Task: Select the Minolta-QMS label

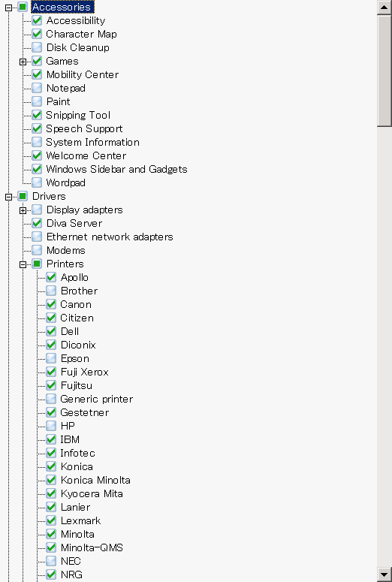Action: pyautogui.click(x=92, y=548)
